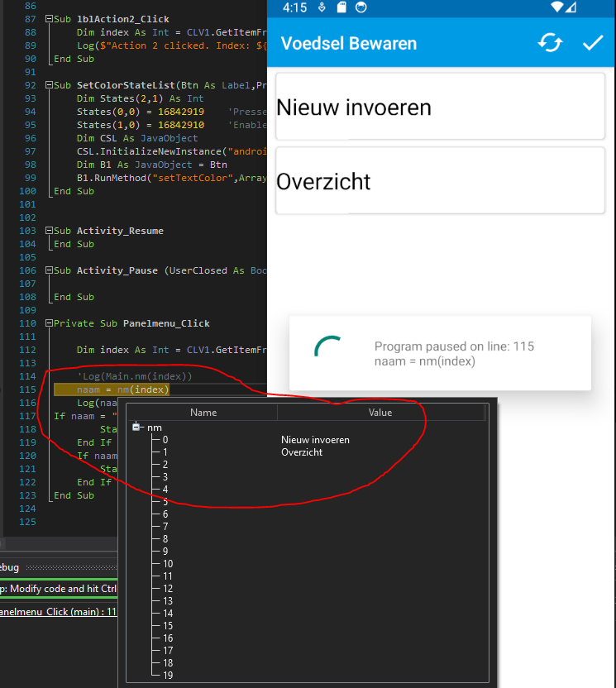Collapse Sub SetColorStateList code block
Viewport: 616px width, 688px height.
click(x=49, y=85)
